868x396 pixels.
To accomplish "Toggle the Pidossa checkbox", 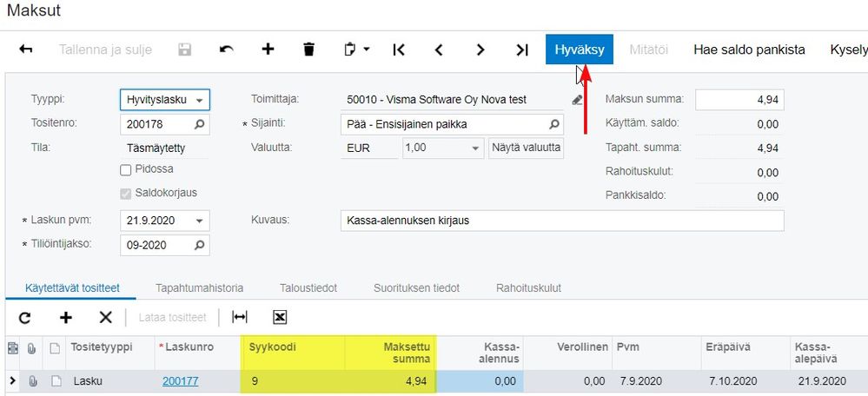I will point(126,170).
